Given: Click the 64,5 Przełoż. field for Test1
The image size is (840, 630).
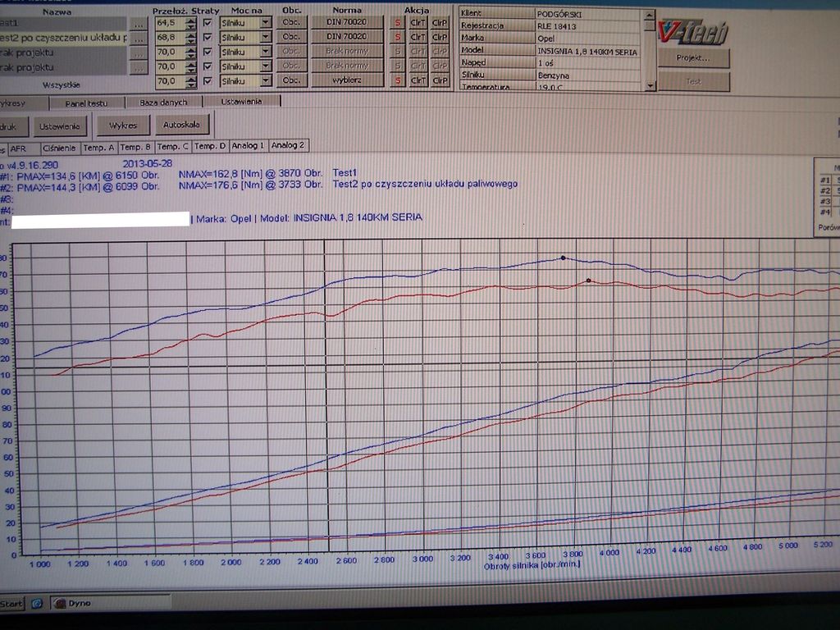Looking at the screenshot, I should coord(170,23).
